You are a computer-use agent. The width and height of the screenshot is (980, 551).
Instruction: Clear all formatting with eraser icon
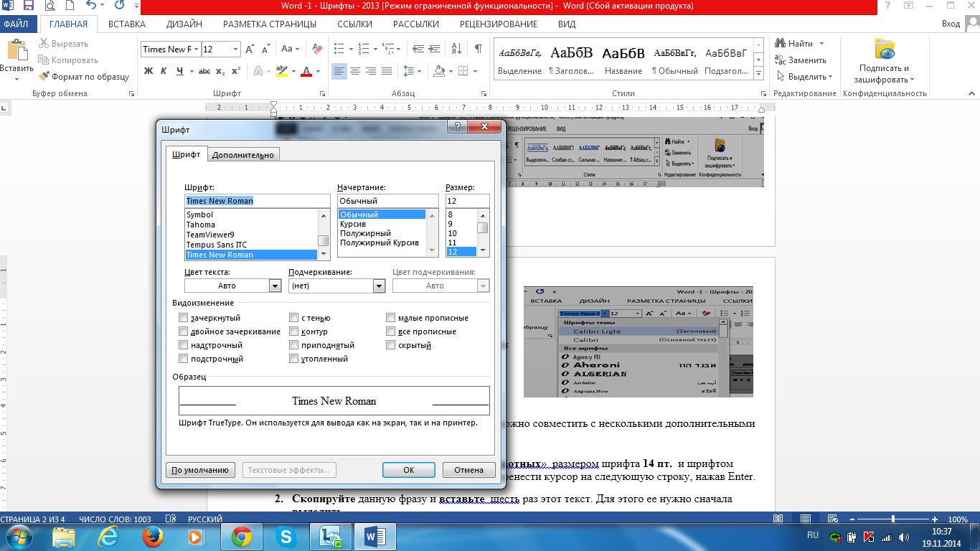[x=316, y=49]
